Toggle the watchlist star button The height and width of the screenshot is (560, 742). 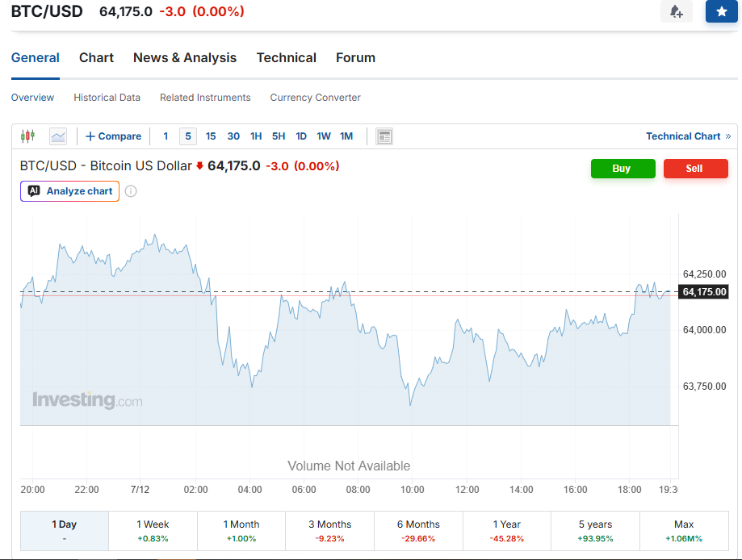pyautogui.click(x=721, y=11)
